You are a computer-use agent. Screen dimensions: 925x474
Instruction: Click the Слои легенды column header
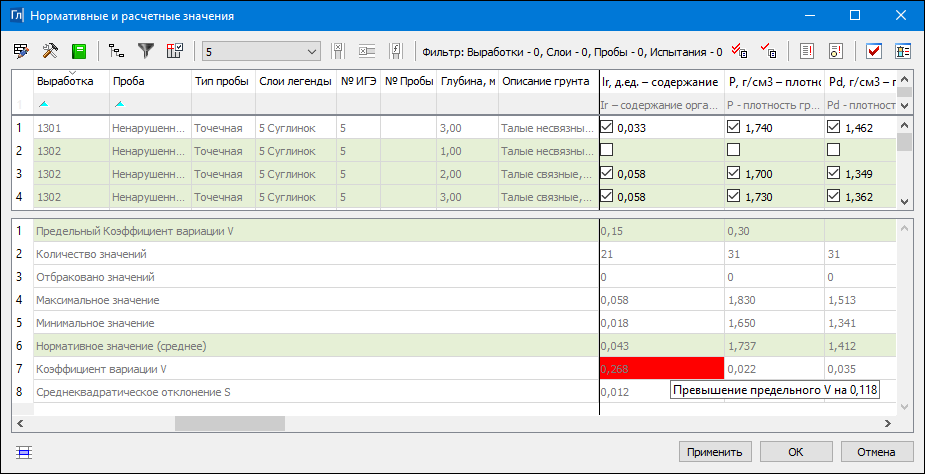tap(296, 82)
